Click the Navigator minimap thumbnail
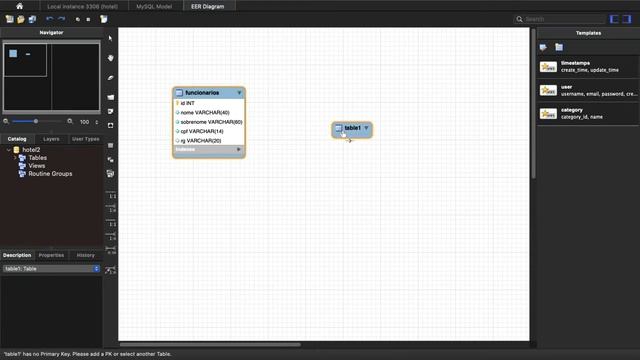Screen dimensions: 640x360 (51, 77)
